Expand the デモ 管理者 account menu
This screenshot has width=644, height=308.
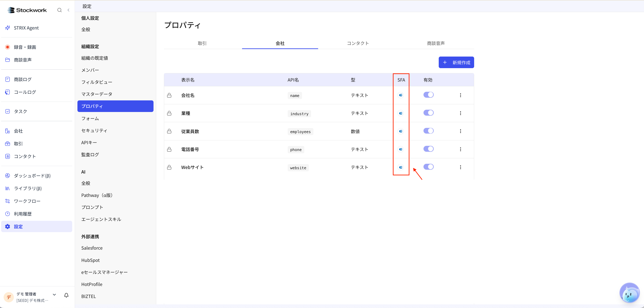click(x=54, y=295)
